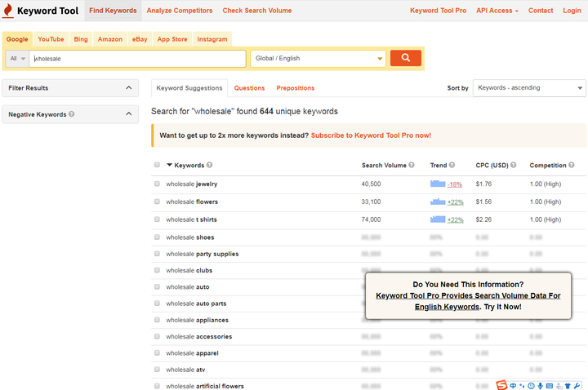Viewport: 588px width, 390px height.
Task: Check the wholesale jewelry keyword checkbox
Action: click(x=157, y=184)
